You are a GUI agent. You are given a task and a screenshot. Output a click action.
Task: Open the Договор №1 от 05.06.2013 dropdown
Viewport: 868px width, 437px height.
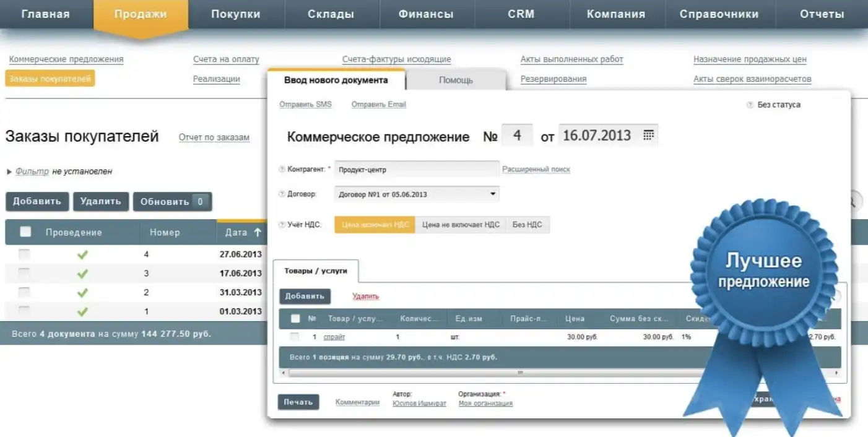493,194
